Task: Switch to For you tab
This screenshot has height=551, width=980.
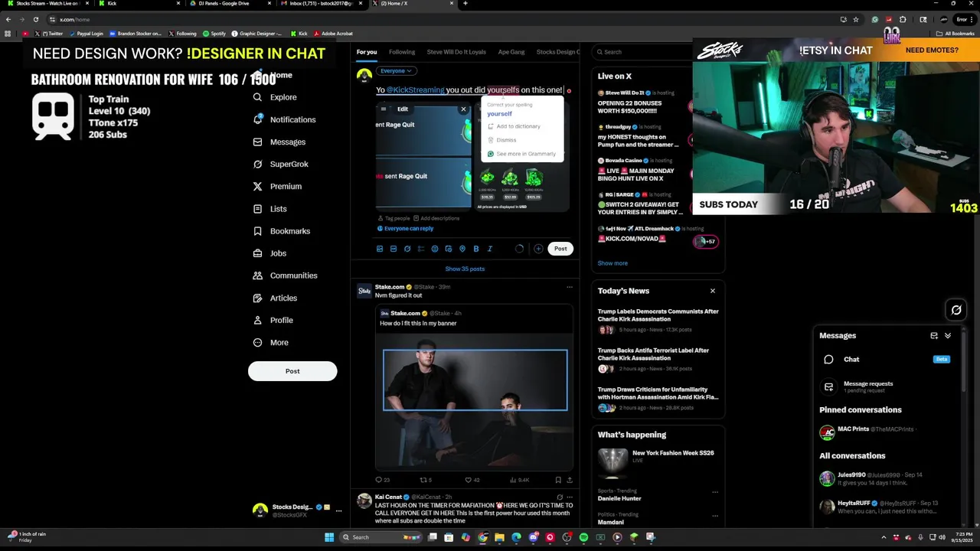Action: [x=367, y=52]
